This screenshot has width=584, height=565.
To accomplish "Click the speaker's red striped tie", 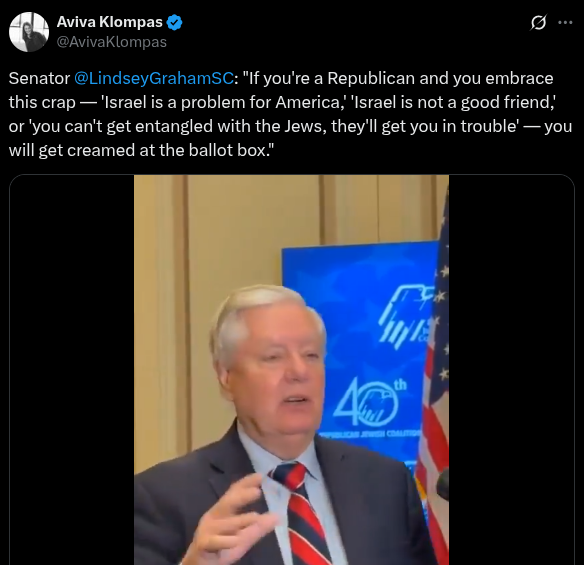I will point(301,512).
